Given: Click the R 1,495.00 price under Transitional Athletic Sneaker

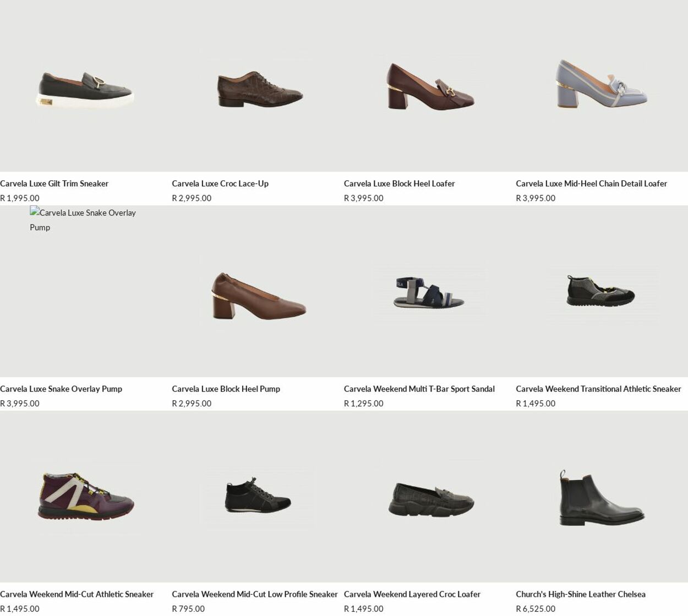Looking at the screenshot, I should click(536, 404).
